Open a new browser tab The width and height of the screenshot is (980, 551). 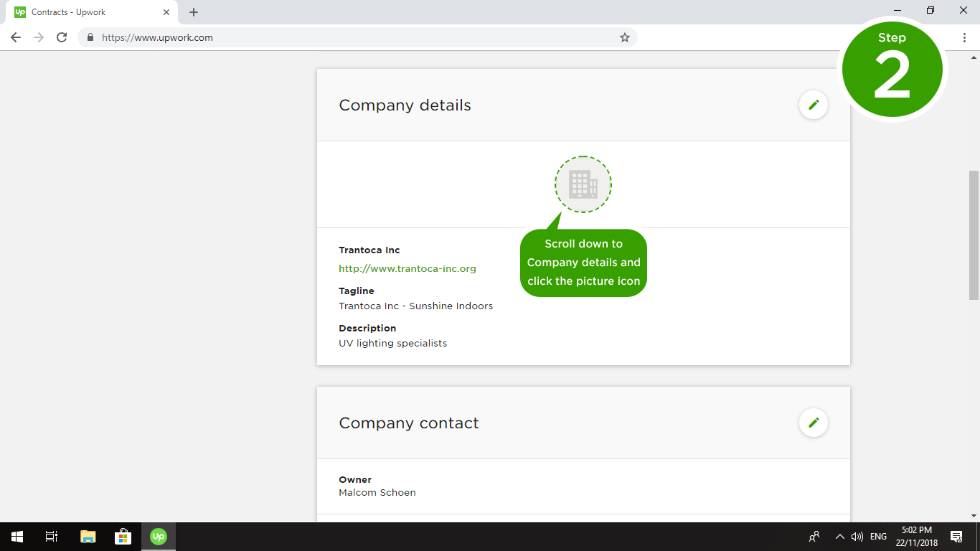coord(194,12)
